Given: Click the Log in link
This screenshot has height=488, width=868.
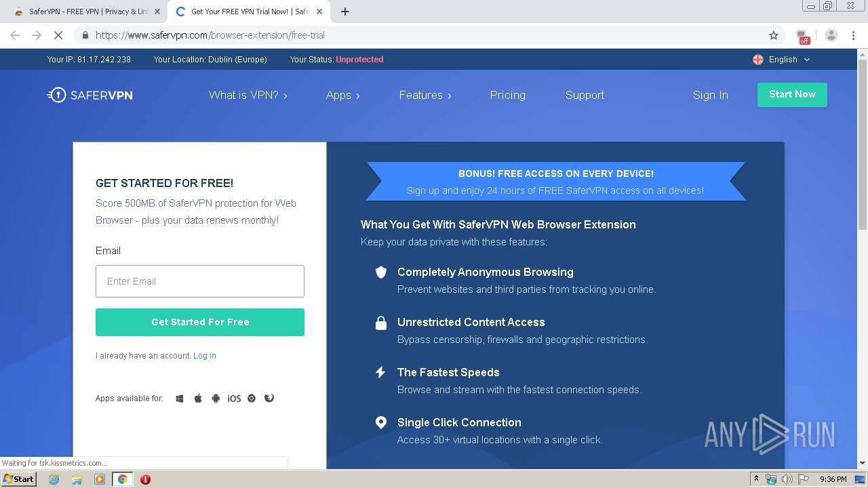Looking at the screenshot, I should pos(205,356).
